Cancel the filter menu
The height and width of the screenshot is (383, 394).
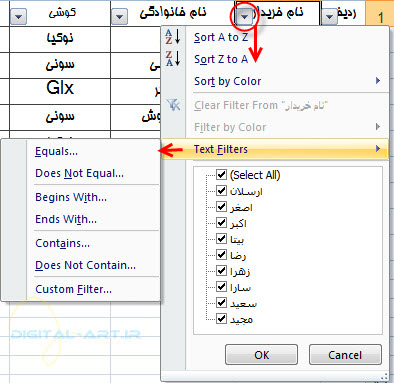[345, 355]
